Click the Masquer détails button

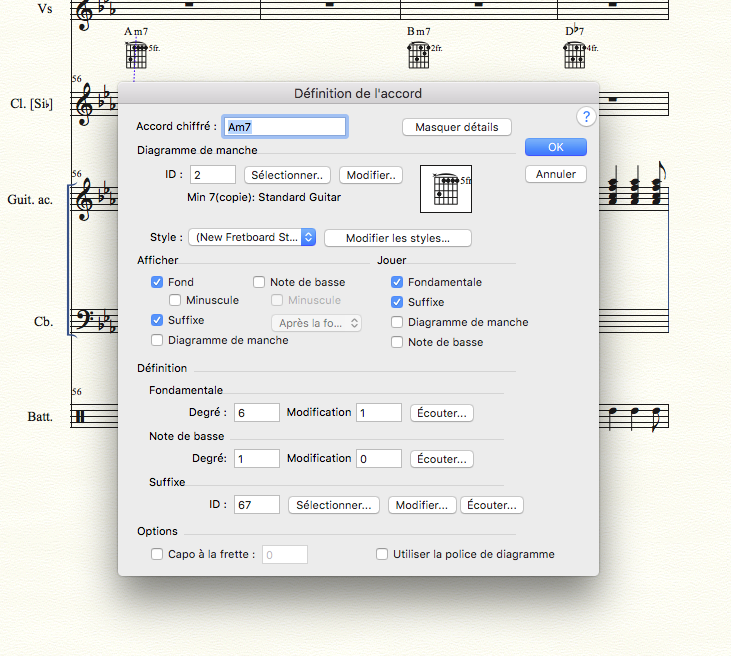tap(456, 127)
